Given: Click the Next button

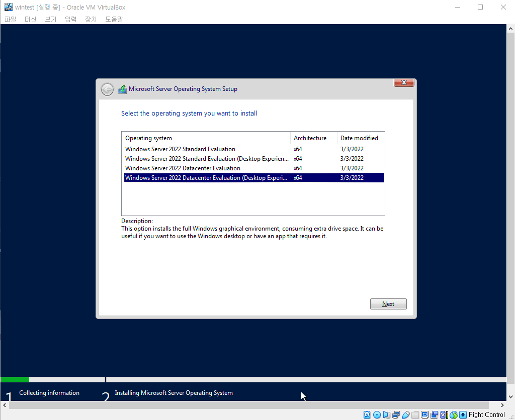Looking at the screenshot, I should click(388, 304).
